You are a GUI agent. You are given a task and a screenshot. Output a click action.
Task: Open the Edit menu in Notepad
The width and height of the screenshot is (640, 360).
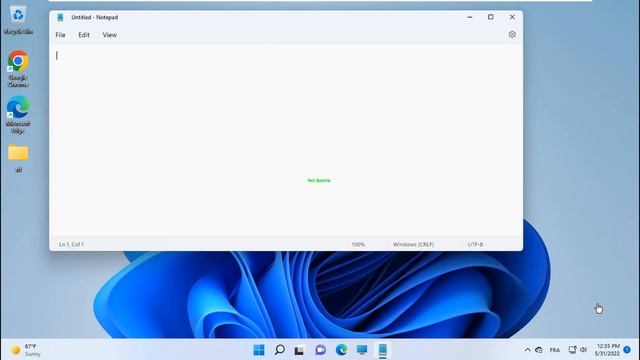[84, 35]
